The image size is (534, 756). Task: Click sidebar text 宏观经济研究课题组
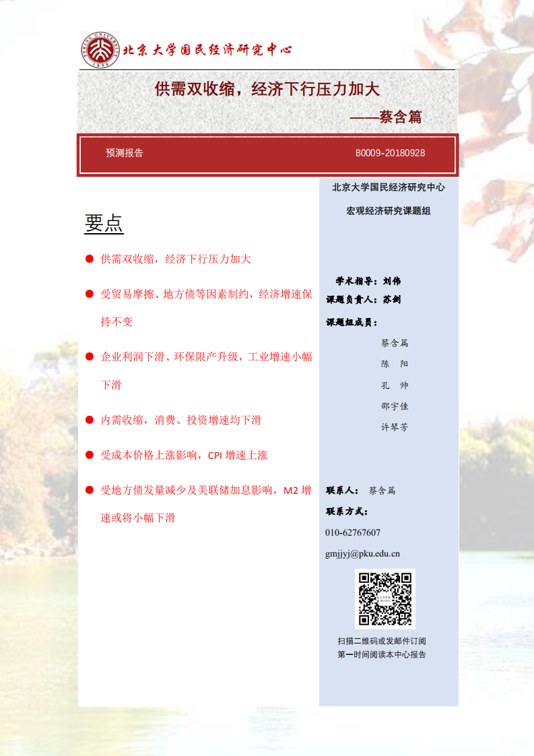click(x=389, y=211)
